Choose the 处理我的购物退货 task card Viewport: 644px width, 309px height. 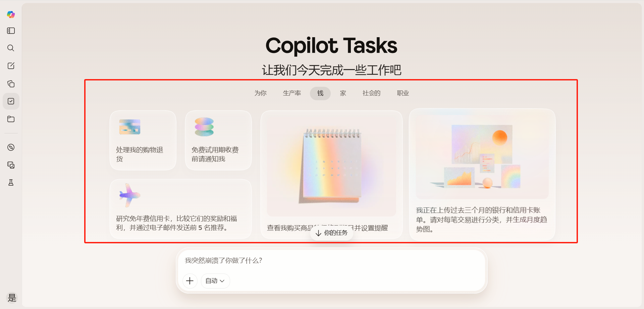(143, 140)
